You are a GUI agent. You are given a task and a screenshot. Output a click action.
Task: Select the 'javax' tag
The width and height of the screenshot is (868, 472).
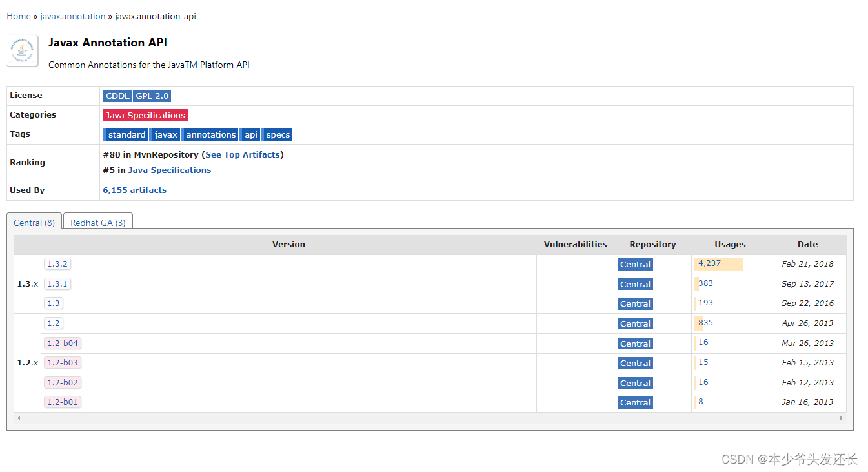[165, 134]
